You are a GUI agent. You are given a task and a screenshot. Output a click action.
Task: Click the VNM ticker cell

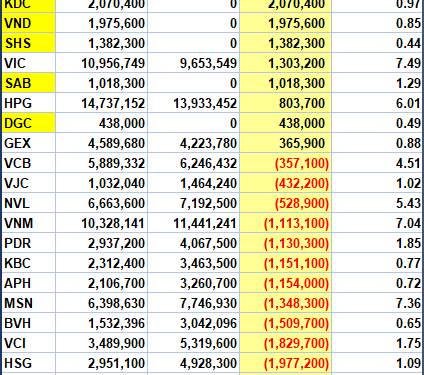tap(29, 223)
